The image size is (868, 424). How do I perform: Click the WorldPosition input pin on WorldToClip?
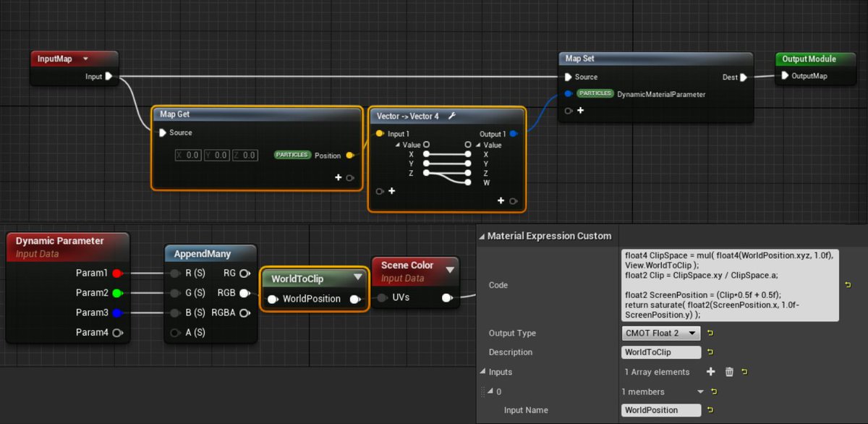273,299
